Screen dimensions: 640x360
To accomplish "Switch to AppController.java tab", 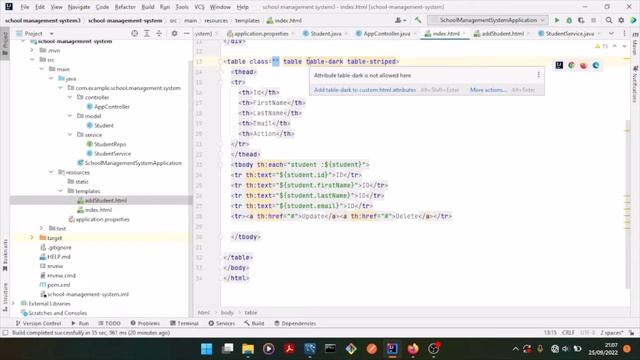I will pos(386,33).
